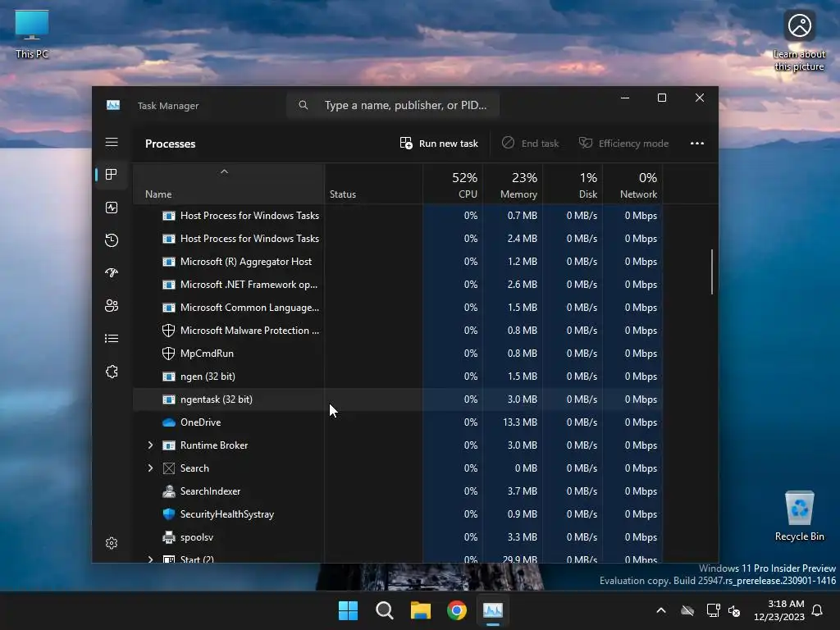Select the MpCmdRun shield icon
The width and height of the screenshot is (840, 630).
[169, 354]
